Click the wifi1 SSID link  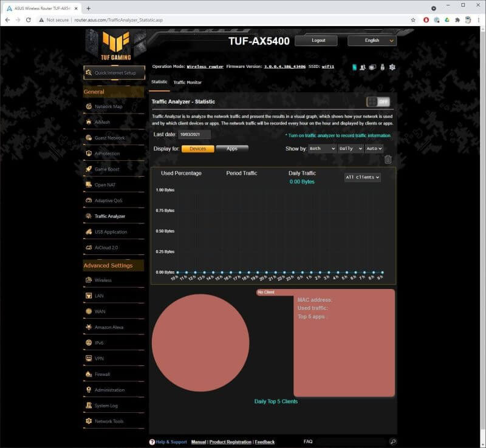point(328,67)
